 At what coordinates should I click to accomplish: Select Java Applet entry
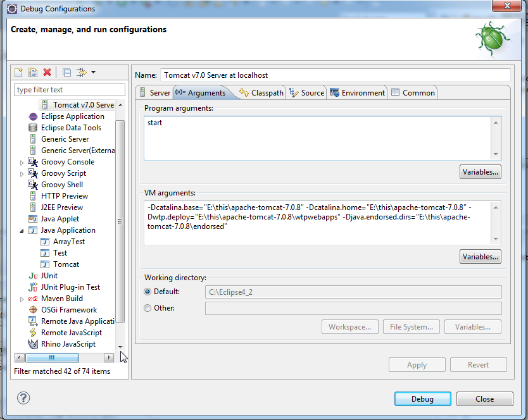54,219
